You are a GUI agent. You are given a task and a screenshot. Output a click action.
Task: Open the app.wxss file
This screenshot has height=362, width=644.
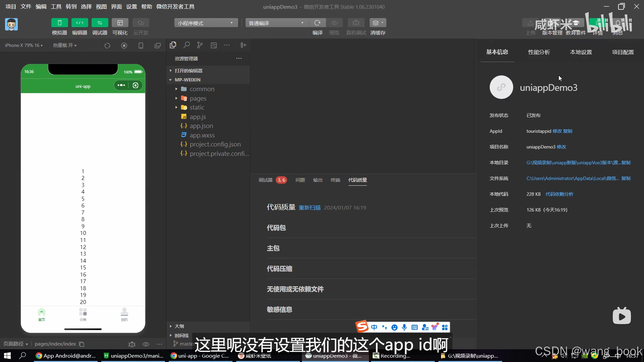(x=208, y=135)
